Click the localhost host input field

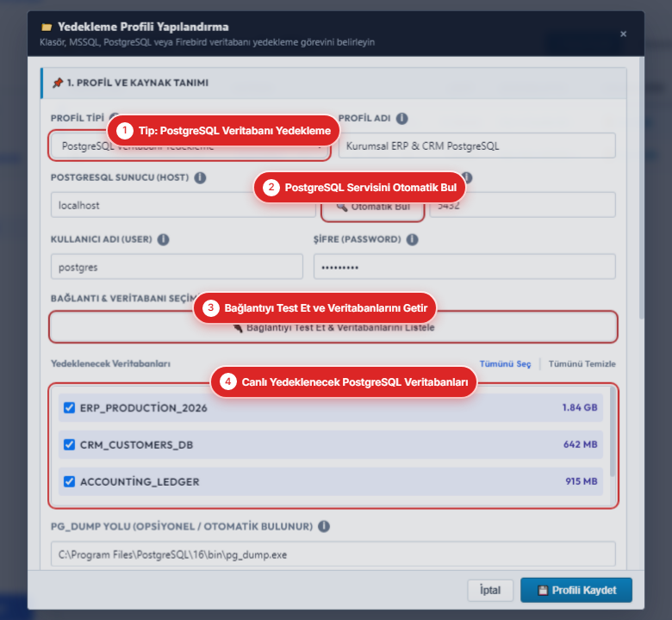tap(183, 205)
